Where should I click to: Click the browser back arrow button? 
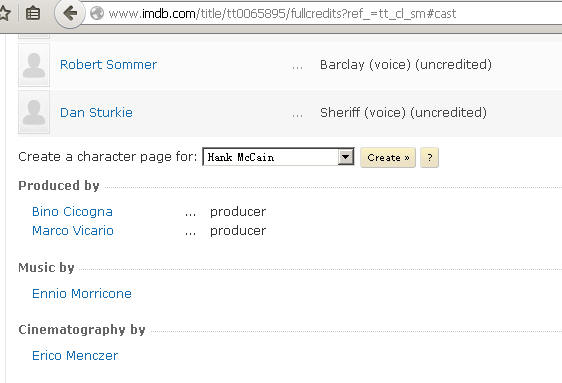pos(70,14)
